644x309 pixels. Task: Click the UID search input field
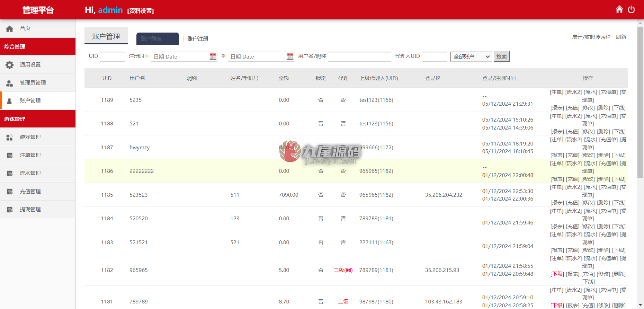[112, 56]
